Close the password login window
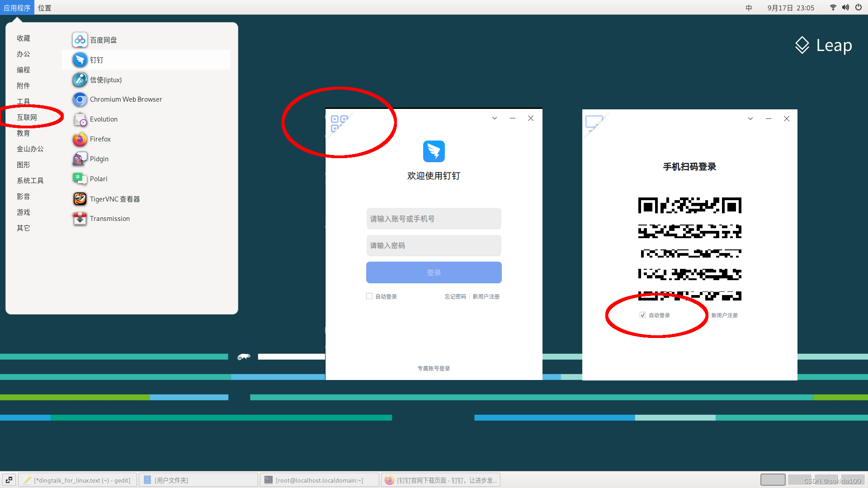 click(531, 118)
